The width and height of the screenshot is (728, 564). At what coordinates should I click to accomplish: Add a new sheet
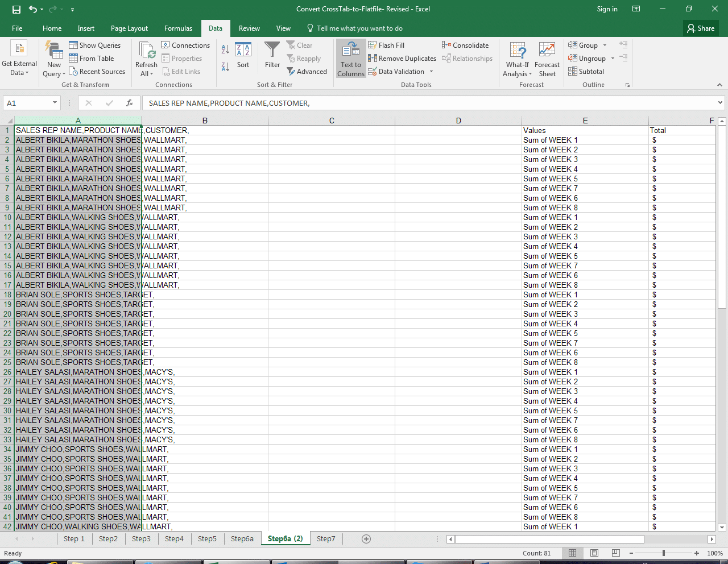point(366,539)
